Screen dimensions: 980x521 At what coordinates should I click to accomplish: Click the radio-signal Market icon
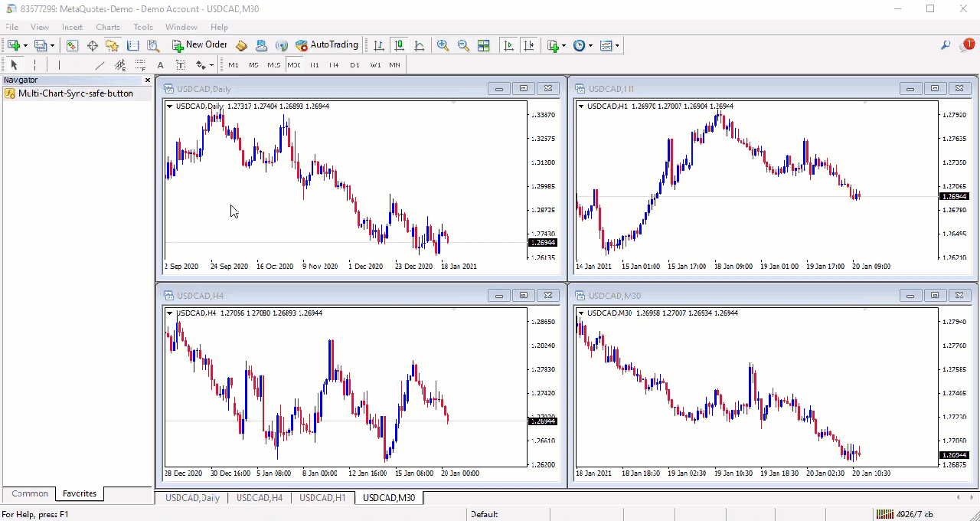pos(282,46)
